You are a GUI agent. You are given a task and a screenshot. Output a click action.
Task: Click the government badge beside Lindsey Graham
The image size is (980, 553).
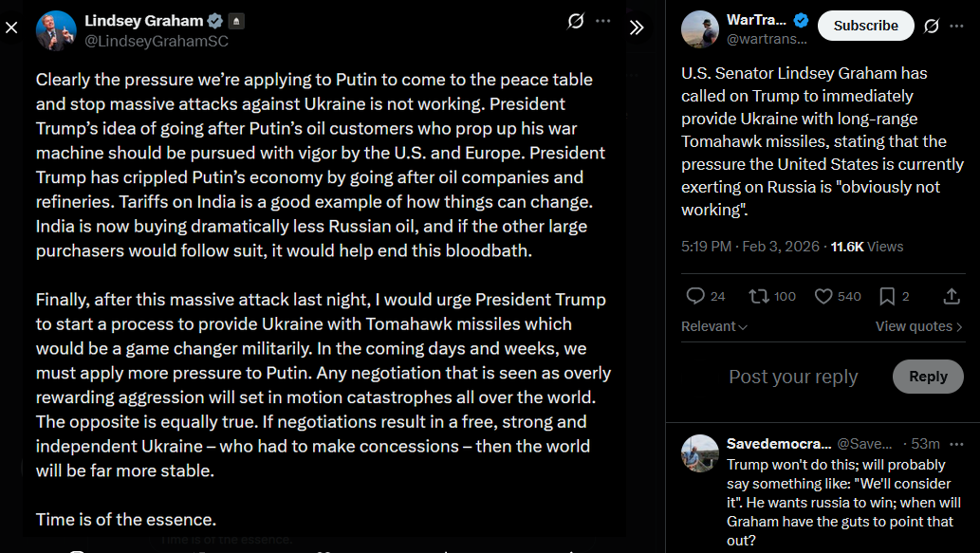click(x=236, y=21)
